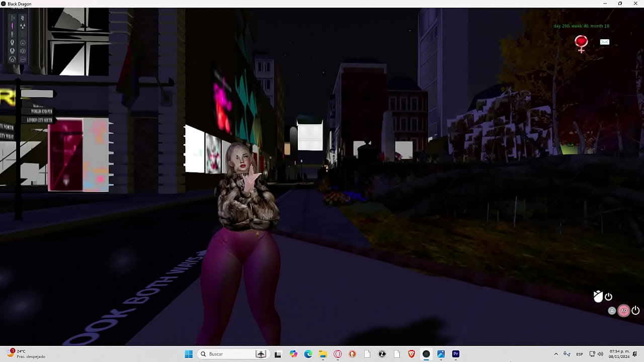Click the three droplets HUD icon
Screen dimensions: 644x362
click(x=23, y=26)
